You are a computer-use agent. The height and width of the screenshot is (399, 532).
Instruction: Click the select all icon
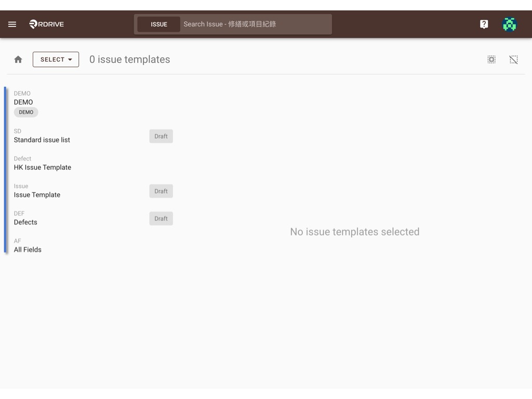click(491, 60)
